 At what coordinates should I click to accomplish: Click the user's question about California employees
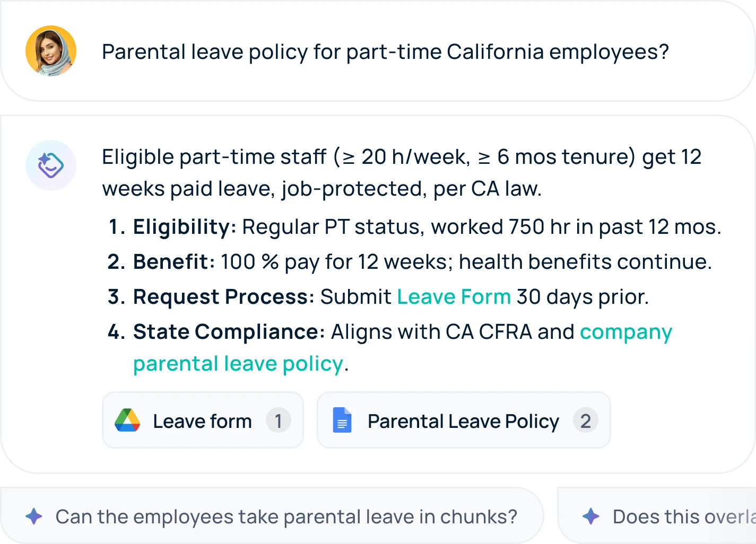click(x=386, y=51)
